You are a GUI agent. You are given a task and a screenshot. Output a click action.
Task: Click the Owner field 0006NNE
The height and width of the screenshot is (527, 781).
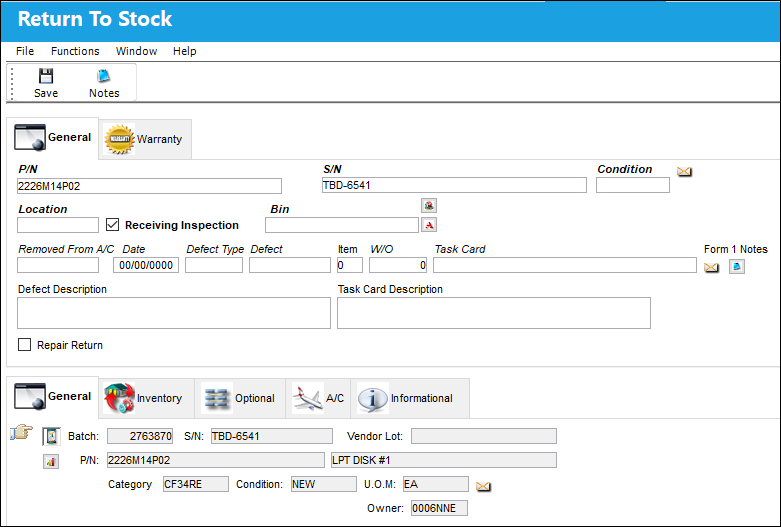(x=439, y=508)
